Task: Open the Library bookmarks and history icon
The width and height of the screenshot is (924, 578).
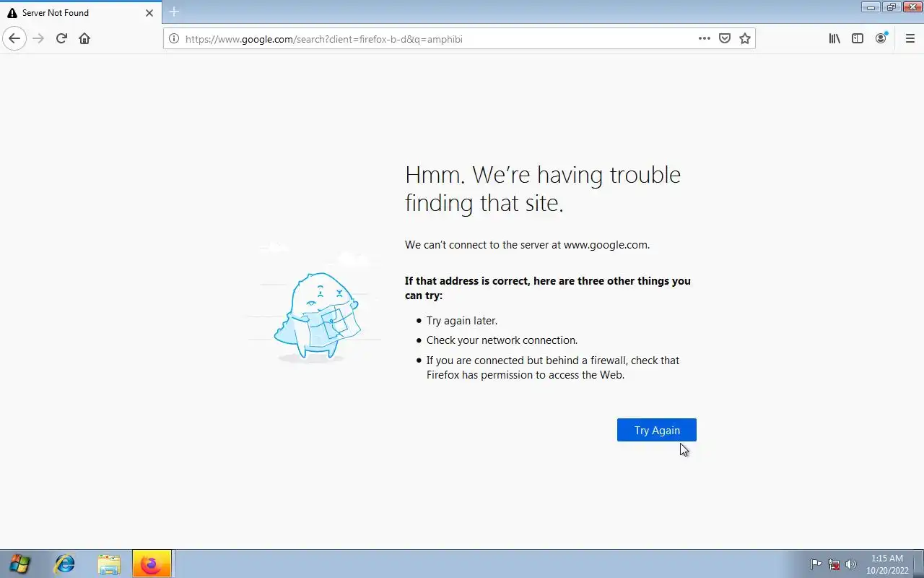Action: click(834, 39)
